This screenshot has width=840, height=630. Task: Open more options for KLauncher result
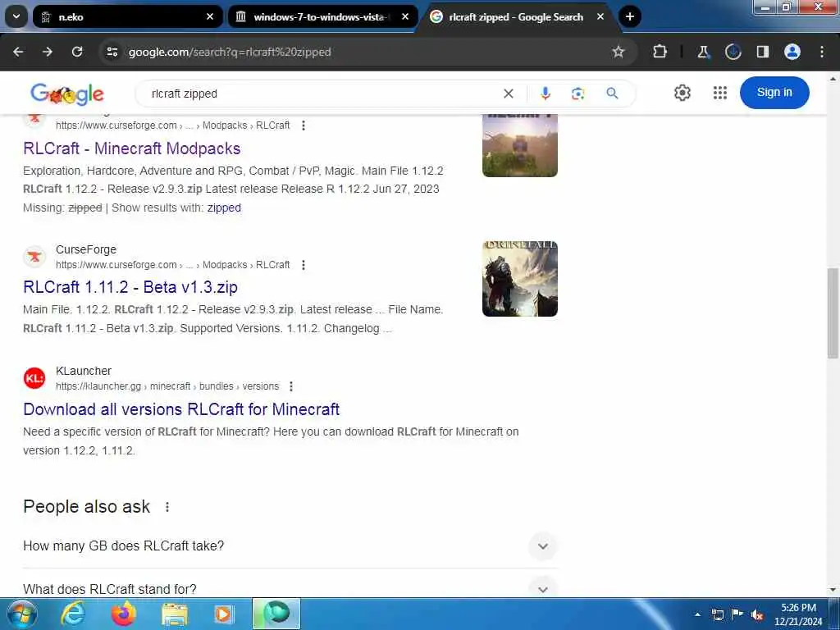tap(291, 386)
